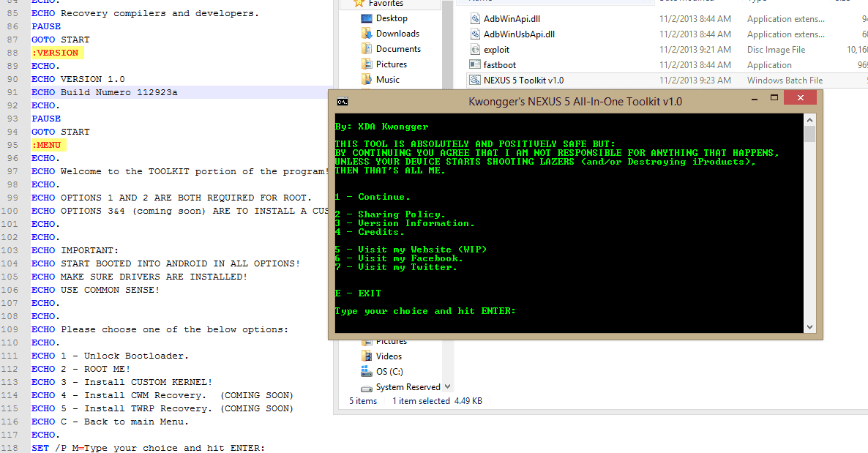The height and width of the screenshot is (453, 868).
Task: Click the :VERSION label in editor
Action: coord(57,53)
